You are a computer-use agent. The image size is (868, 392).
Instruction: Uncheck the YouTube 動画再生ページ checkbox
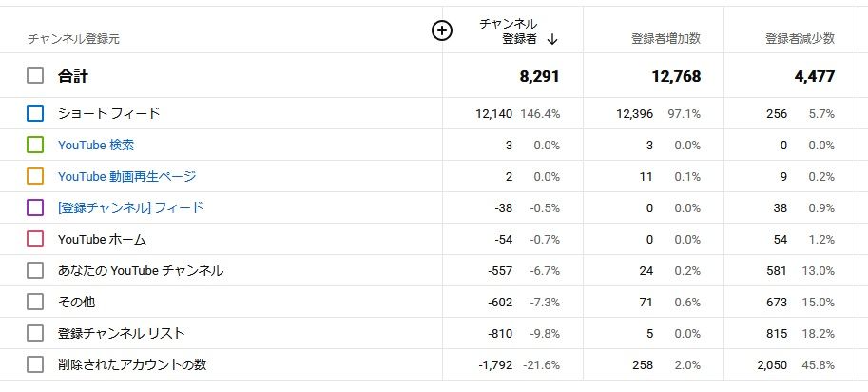pyautogui.click(x=35, y=176)
